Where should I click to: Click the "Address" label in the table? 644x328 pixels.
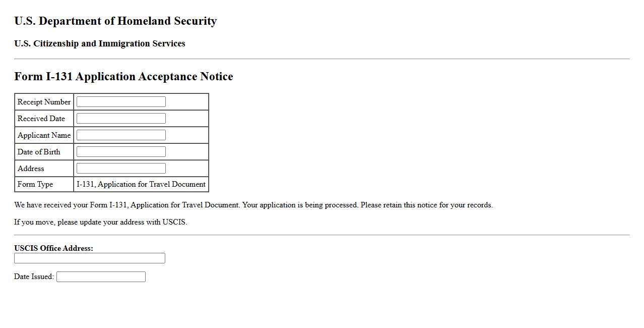pos(31,169)
